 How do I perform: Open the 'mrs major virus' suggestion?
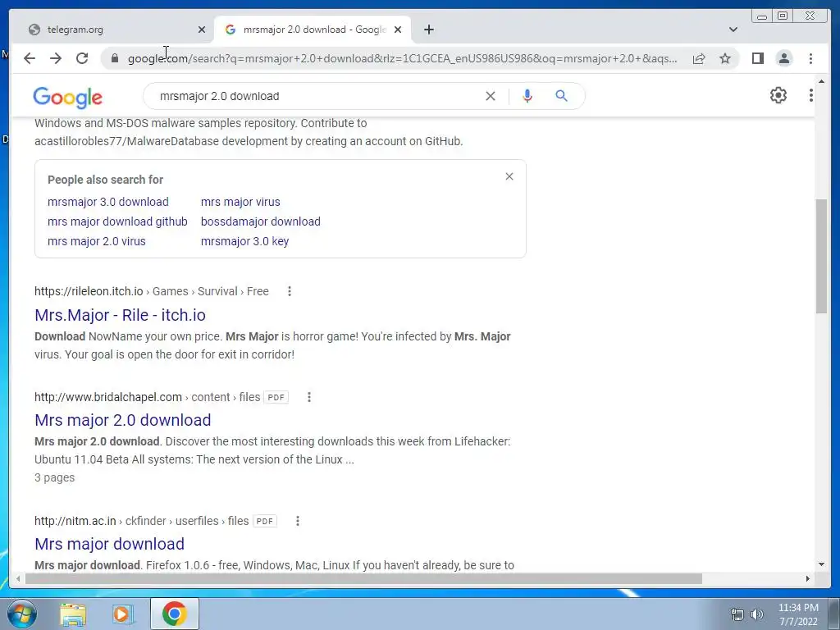[x=240, y=202]
